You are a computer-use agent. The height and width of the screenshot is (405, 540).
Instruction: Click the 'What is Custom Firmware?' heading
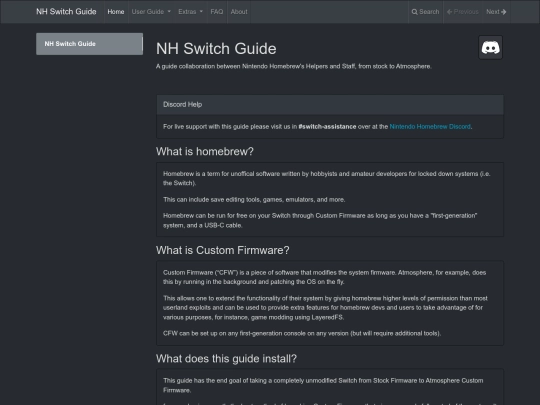point(222,250)
